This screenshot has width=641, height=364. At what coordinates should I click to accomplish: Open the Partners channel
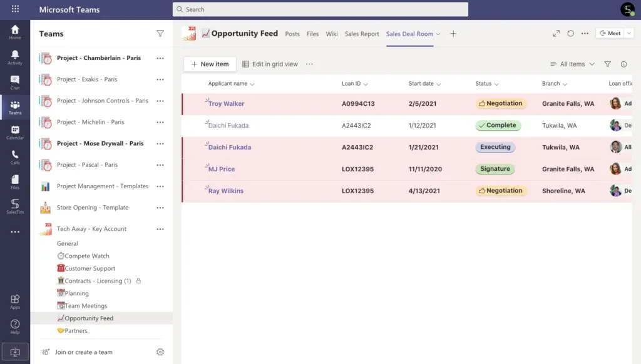click(x=73, y=331)
